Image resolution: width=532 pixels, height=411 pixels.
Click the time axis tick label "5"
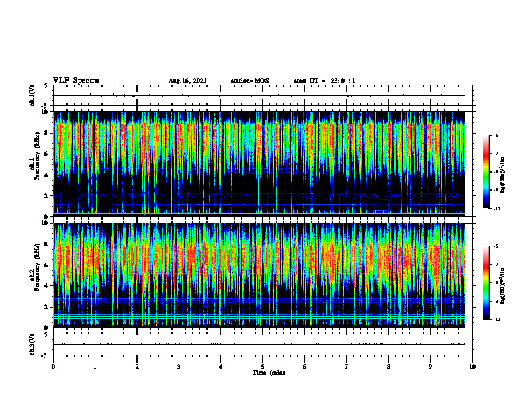(x=263, y=367)
